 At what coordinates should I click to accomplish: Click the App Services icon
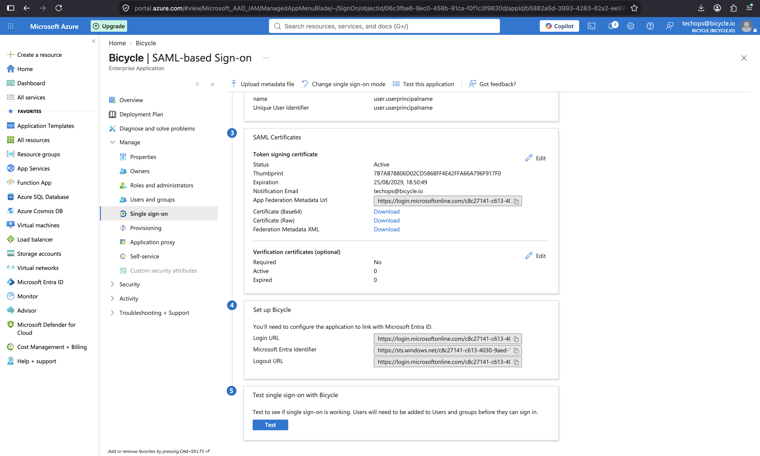10,168
